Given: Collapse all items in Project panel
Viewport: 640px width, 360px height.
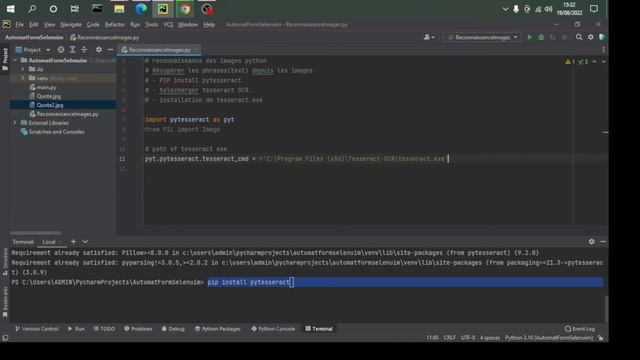Looking at the screenshot, I should pyautogui.click(x=84, y=50).
